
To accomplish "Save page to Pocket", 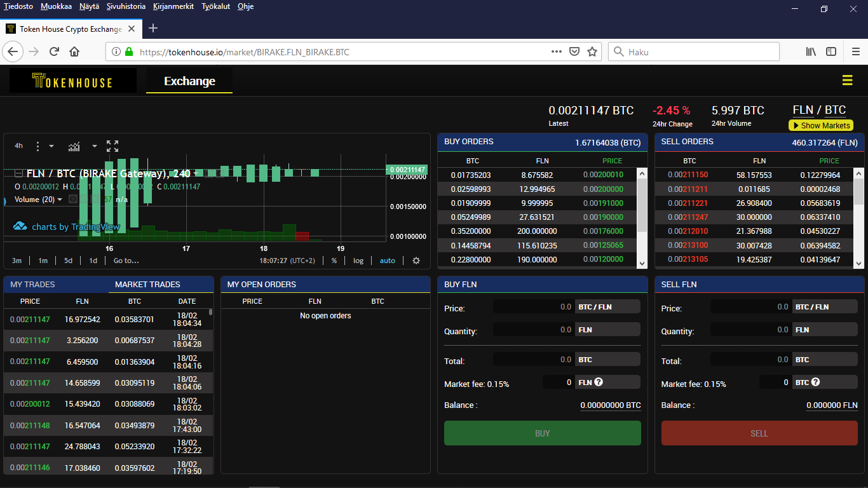I will coord(574,51).
